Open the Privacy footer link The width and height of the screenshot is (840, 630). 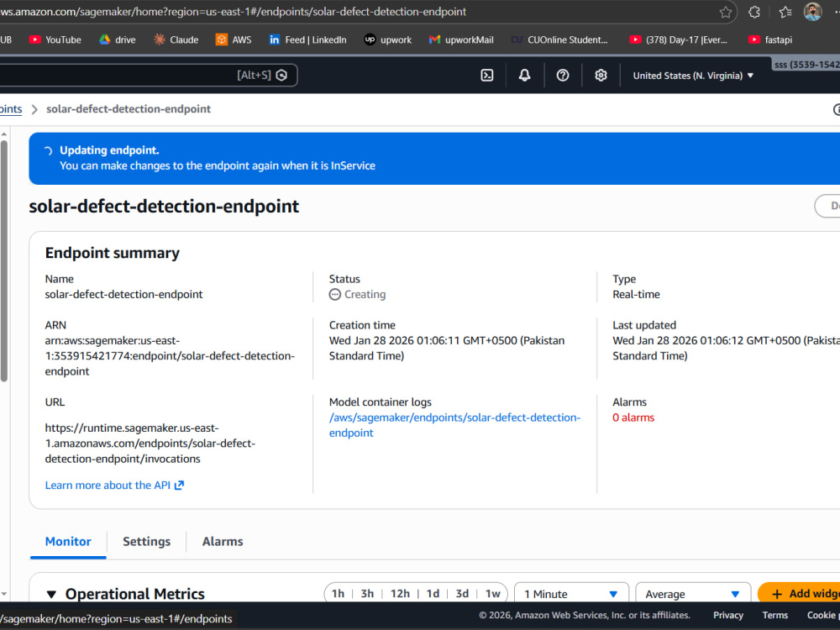[728, 616]
